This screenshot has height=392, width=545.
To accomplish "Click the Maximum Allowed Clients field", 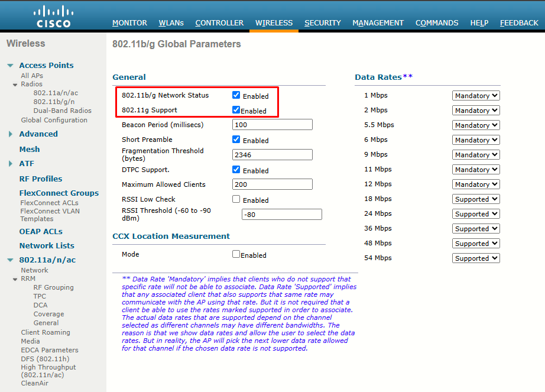I will pos(272,184).
